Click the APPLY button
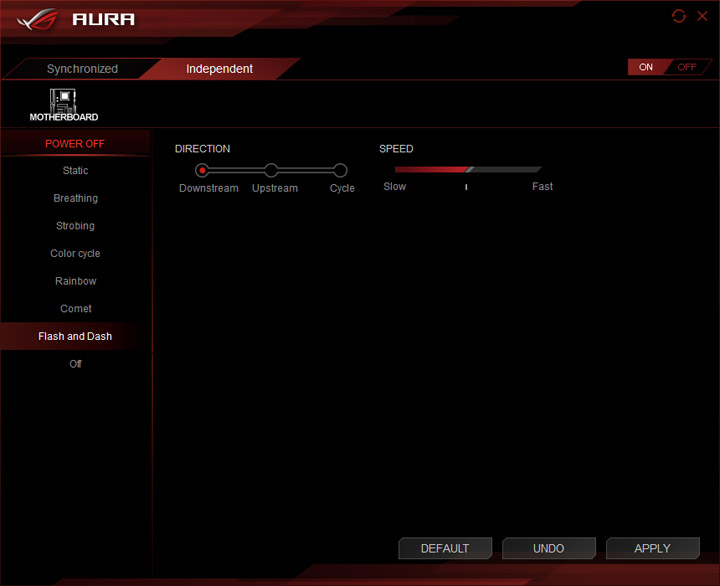 (x=652, y=548)
